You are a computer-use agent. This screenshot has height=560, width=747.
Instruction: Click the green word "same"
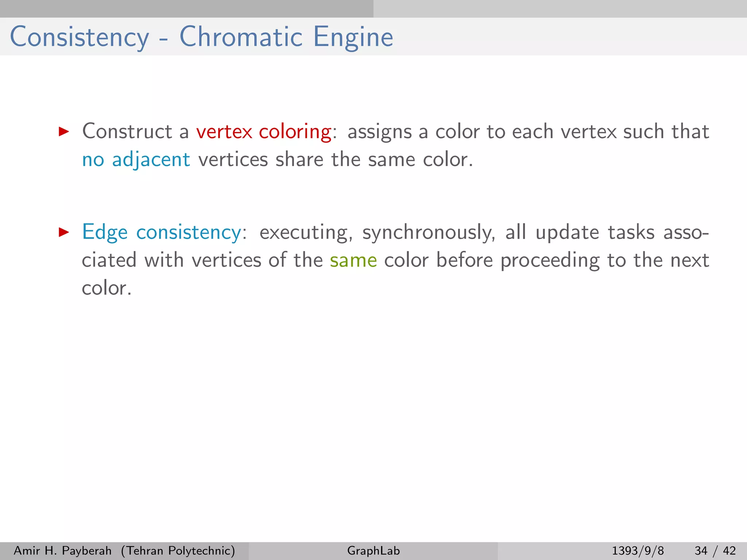(x=353, y=260)
